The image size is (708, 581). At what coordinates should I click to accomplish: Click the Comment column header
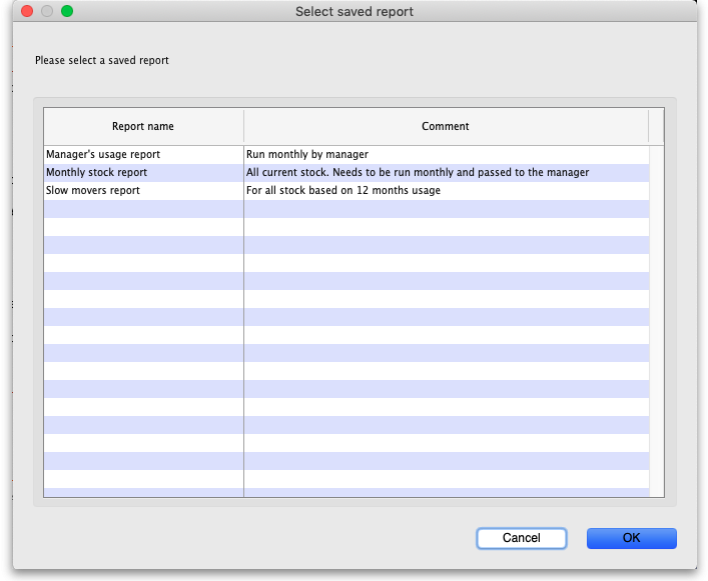[x=445, y=127]
